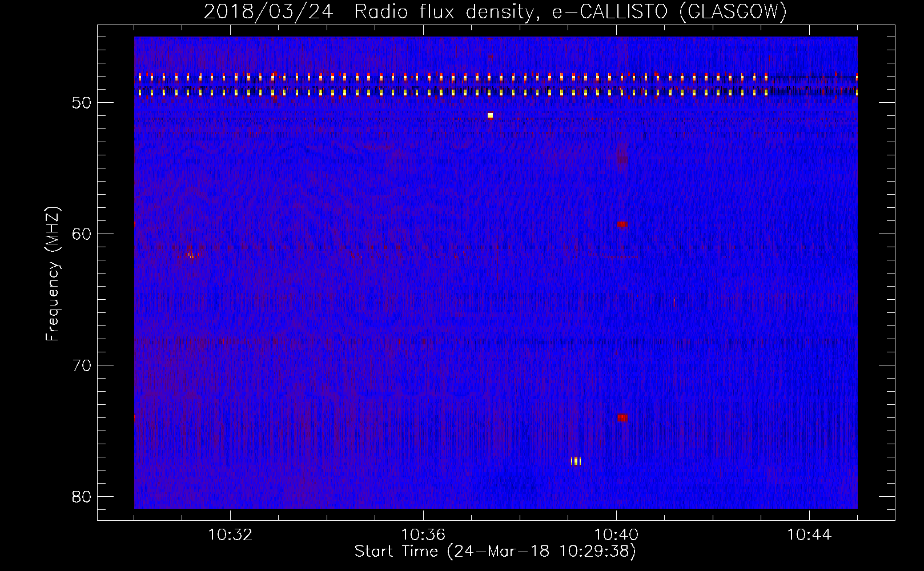Select the 10:44 time tick label
The width and height of the screenshot is (924, 571).
pos(809,535)
